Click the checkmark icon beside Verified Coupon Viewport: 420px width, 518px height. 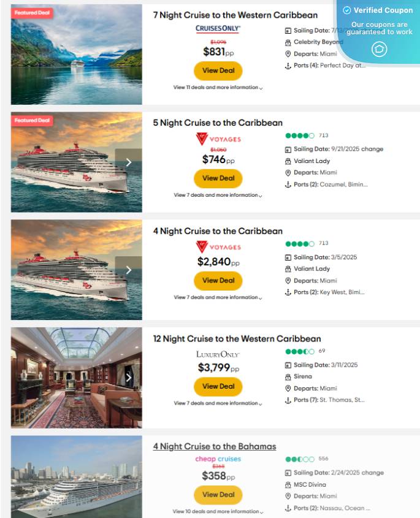point(347,10)
